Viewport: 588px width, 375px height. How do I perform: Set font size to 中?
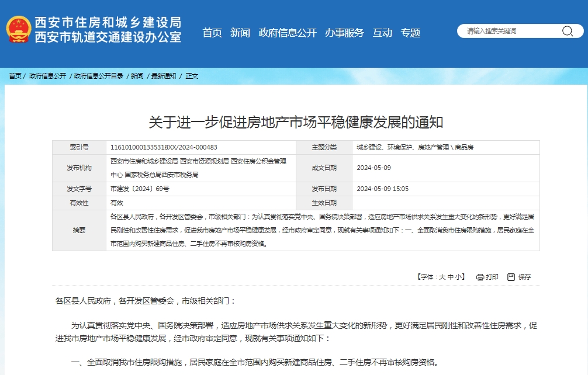coord(450,277)
